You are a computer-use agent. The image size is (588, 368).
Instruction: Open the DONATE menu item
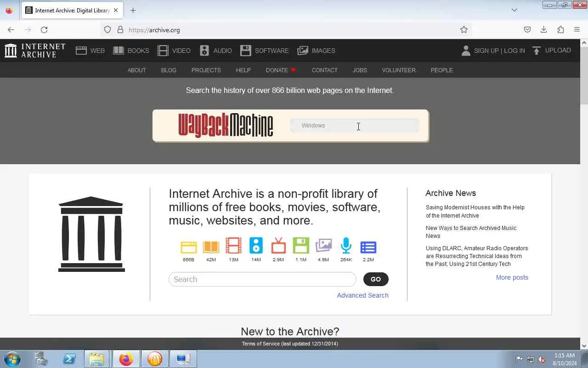point(281,70)
